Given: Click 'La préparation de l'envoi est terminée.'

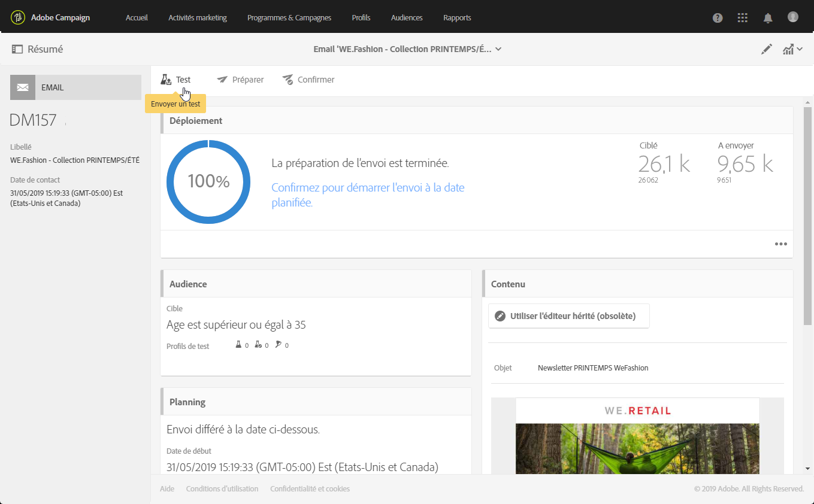Looking at the screenshot, I should point(360,163).
